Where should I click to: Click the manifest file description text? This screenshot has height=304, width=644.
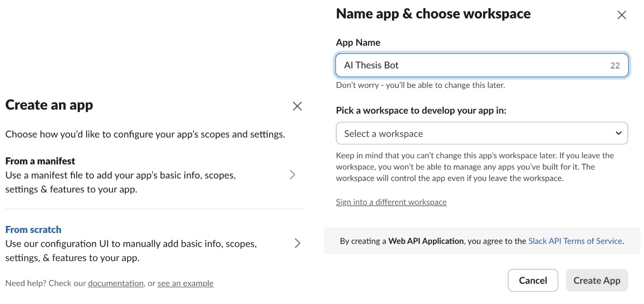point(121,182)
